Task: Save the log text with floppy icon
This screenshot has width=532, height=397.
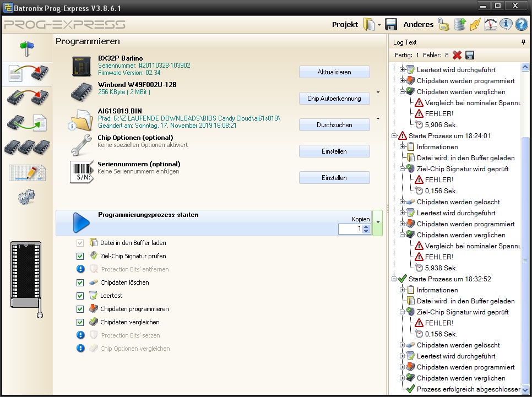Action: coord(470,55)
